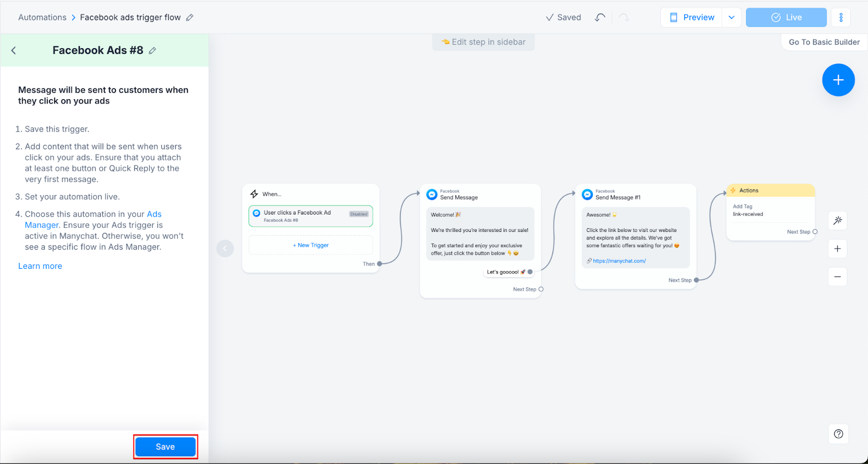Open the three-dot more options menu
Screen dimensions: 868x464
[x=841, y=17]
